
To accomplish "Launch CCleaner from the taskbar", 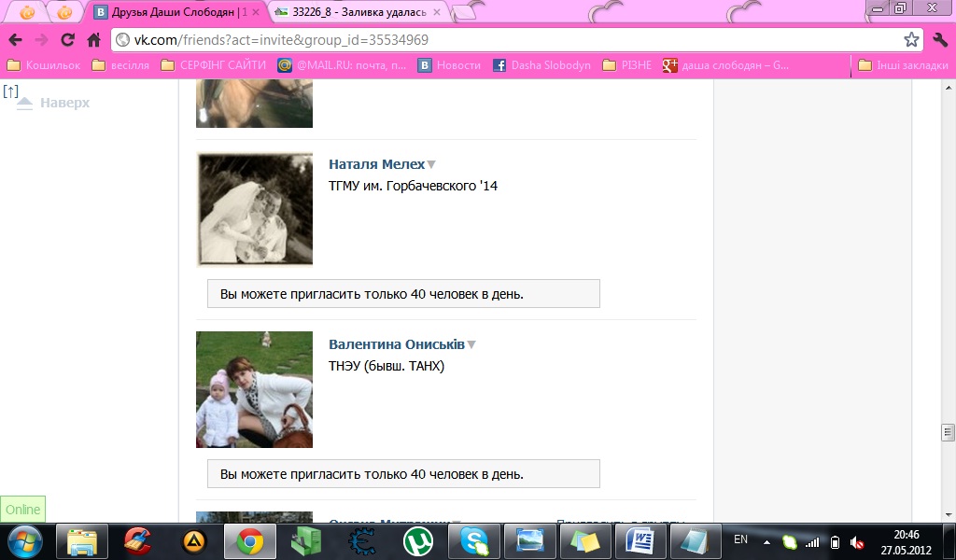I will click(x=139, y=541).
